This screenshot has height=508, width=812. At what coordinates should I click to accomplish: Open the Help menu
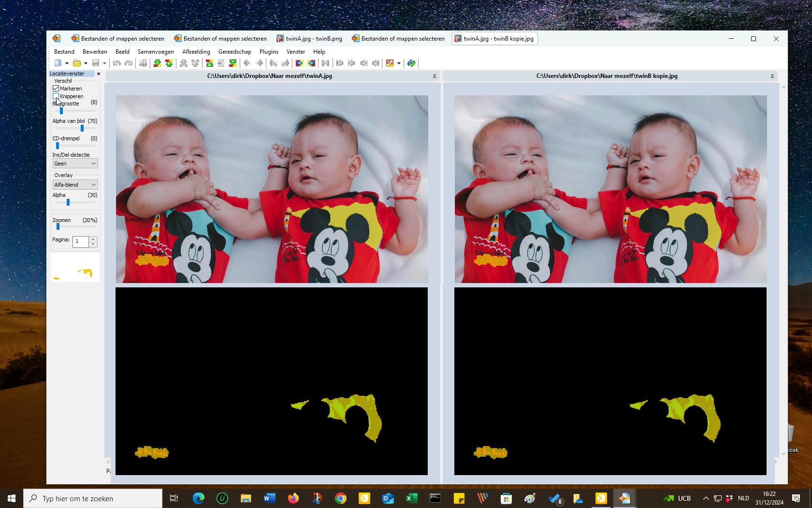pos(319,52)
